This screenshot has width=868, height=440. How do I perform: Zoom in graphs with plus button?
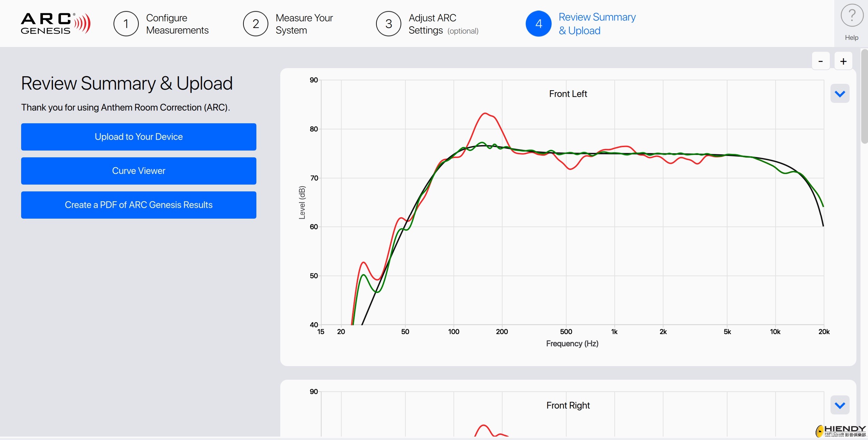click(843, 61)
